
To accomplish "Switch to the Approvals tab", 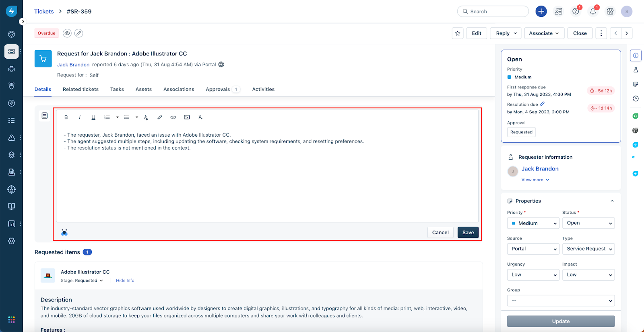I will coord(223,89).
